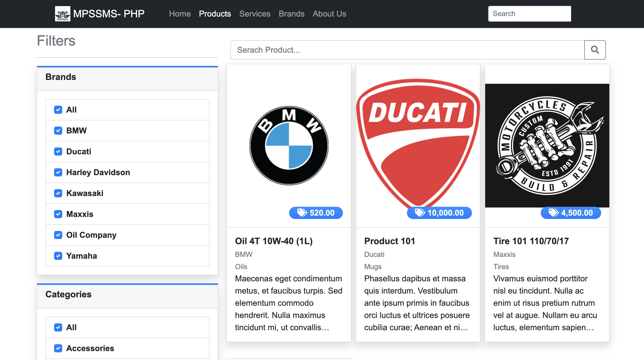
Task: Open the About Us nav link
Action: (x=329, y=14)
